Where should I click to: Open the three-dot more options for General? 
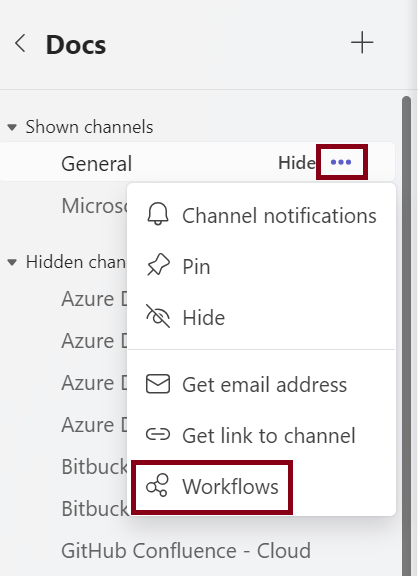[341, 162]
